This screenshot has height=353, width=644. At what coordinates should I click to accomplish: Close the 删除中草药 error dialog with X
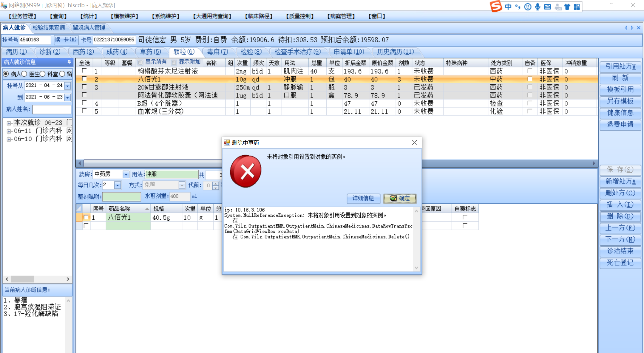point(414,143)
